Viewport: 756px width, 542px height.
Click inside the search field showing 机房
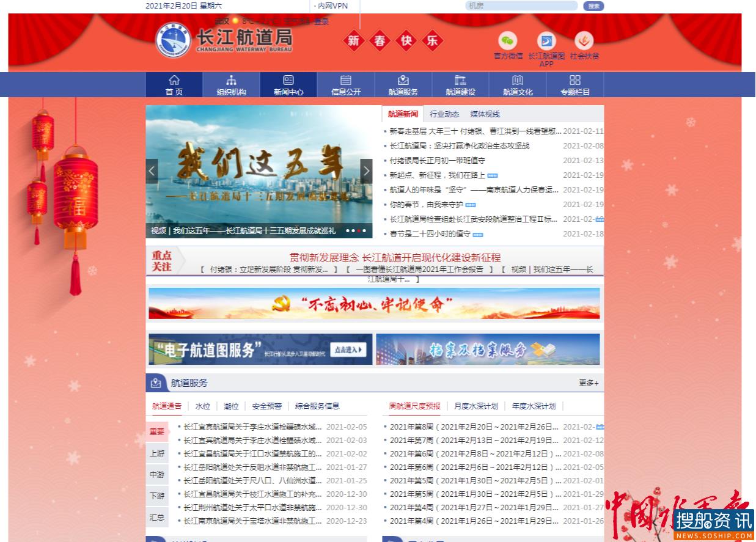point(521,5)
